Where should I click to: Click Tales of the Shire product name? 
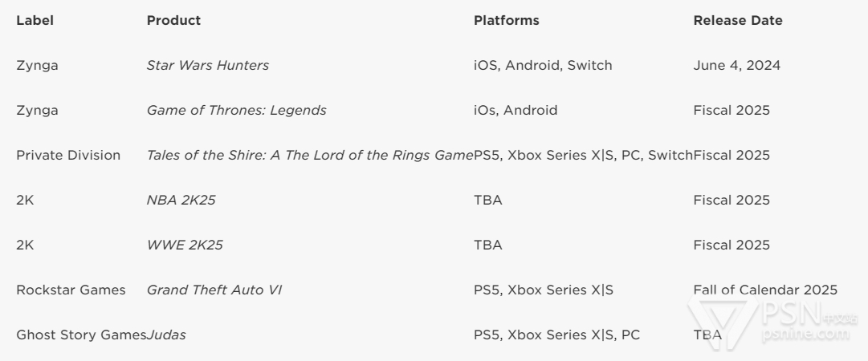coord(310,156)
